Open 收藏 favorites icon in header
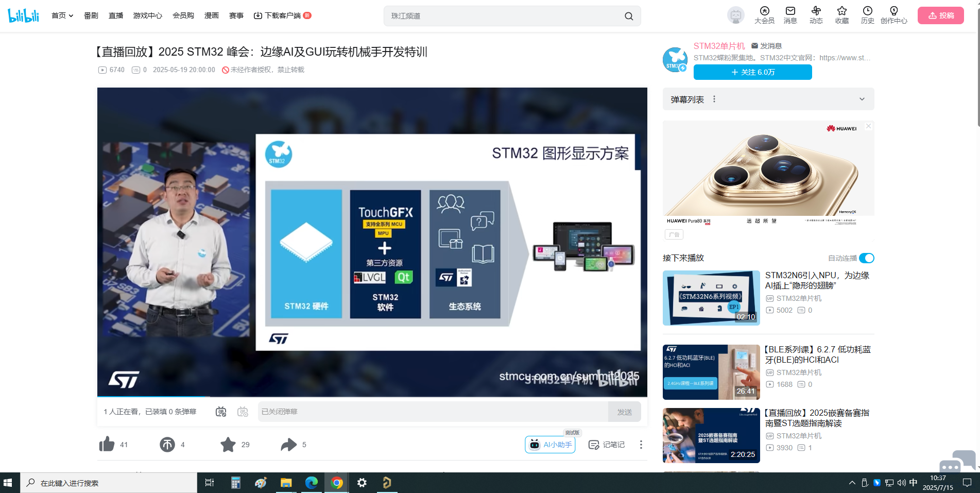Viewport: 980px width, 493px height. 841,15
